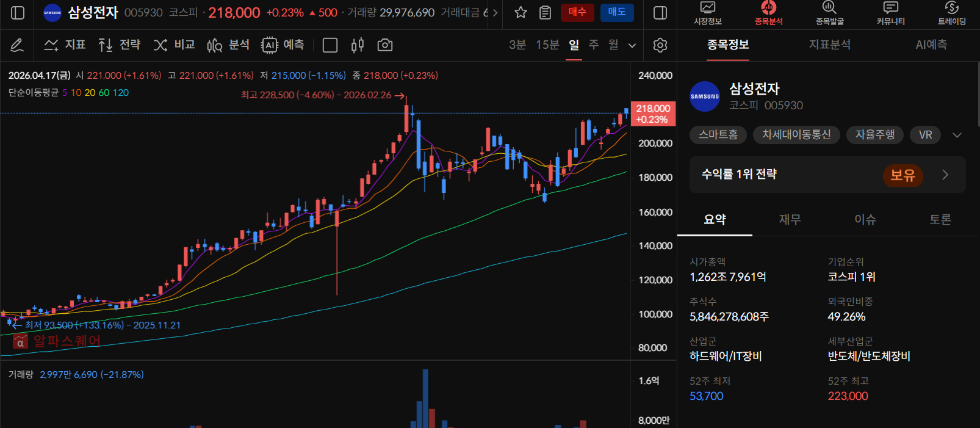Select the pencil drawing tool
980x428 pixels.
[17, 45]
